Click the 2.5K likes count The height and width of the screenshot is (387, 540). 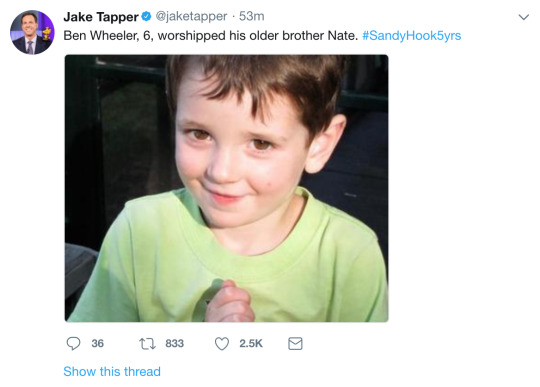tap(251, 343)
